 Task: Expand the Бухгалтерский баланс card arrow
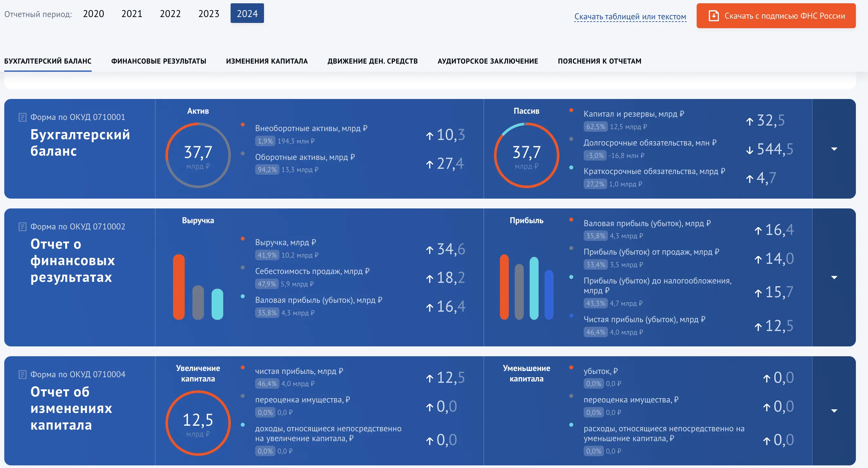point(834,149)
